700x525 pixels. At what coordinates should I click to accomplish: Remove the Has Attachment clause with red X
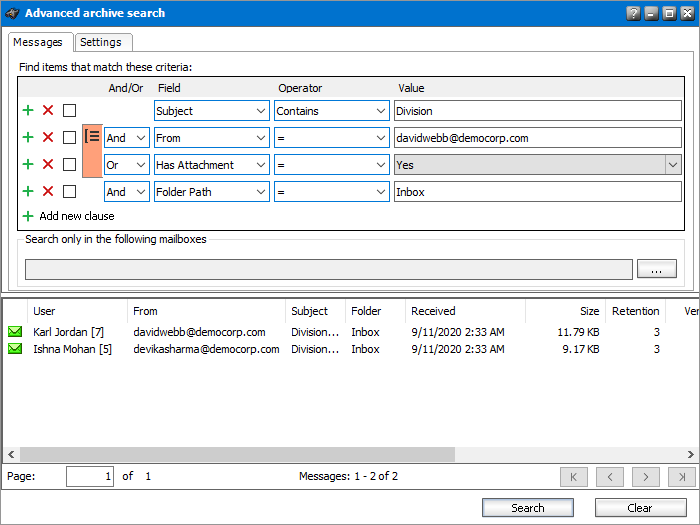(x=48, y=165)
